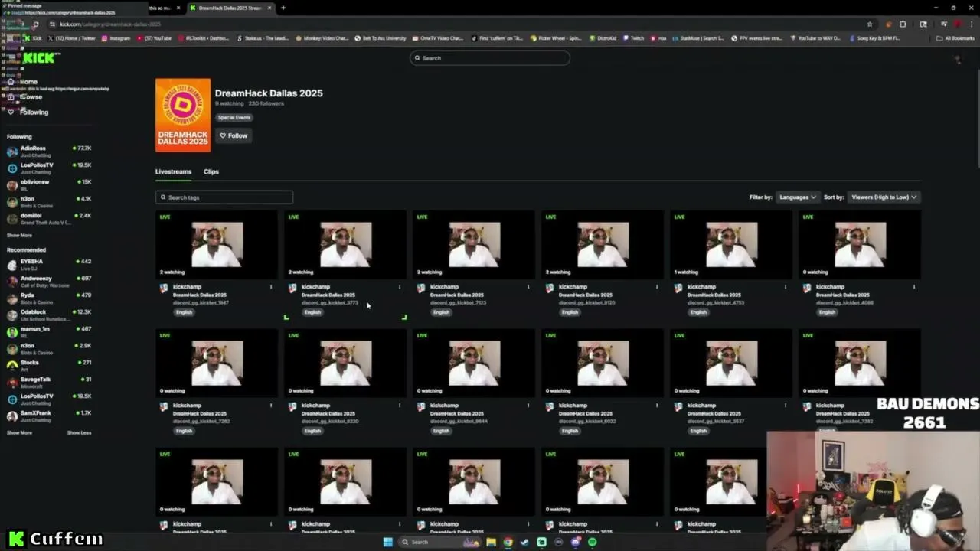Open the YouTube to WAV bookmark
The width and height of the screenshot is (980, 551).
click(x=815, y=38)
